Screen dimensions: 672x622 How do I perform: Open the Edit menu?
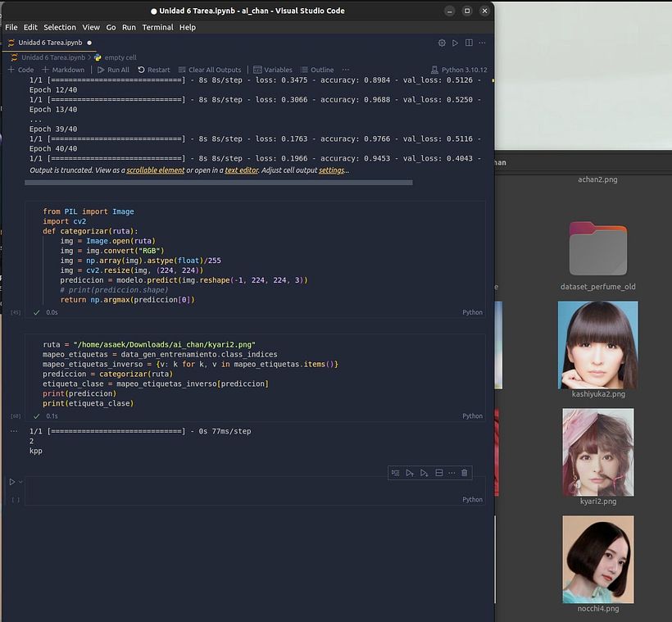[30, 27]
